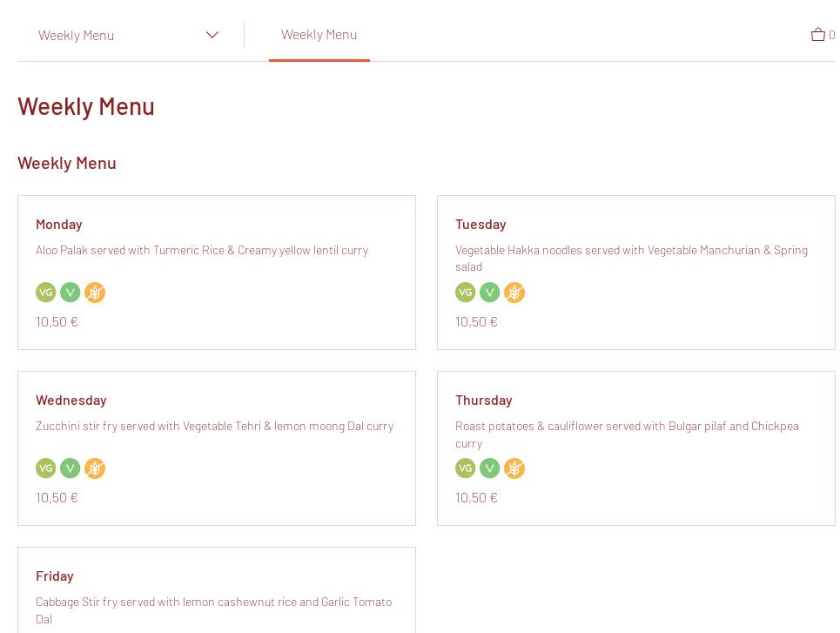Select the Weekly Menu tab
Screen dimensions: 840x633
pos(319,34)
